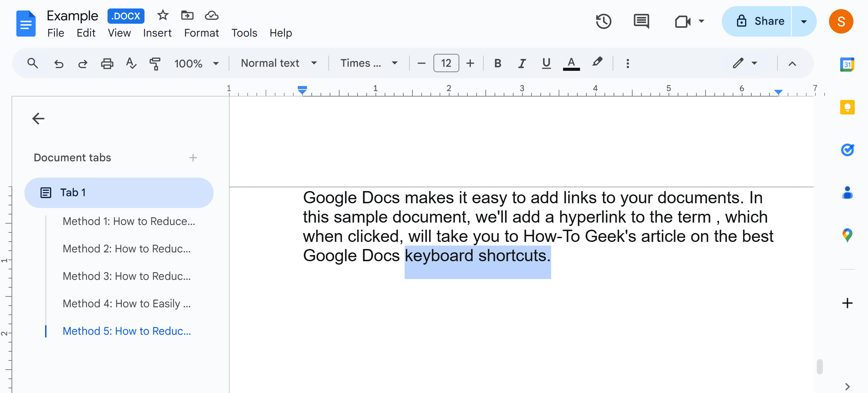Click the paint format icon
Viewport: 868px width, 393px height.
[154, 62]
